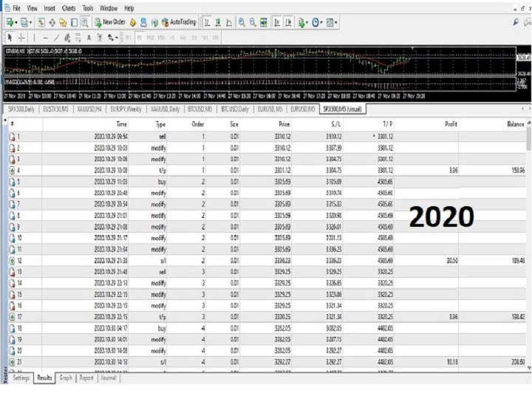Pick the Draw Trendline tool
Viewport: 532px width, 399px height.
click(57, 37)
